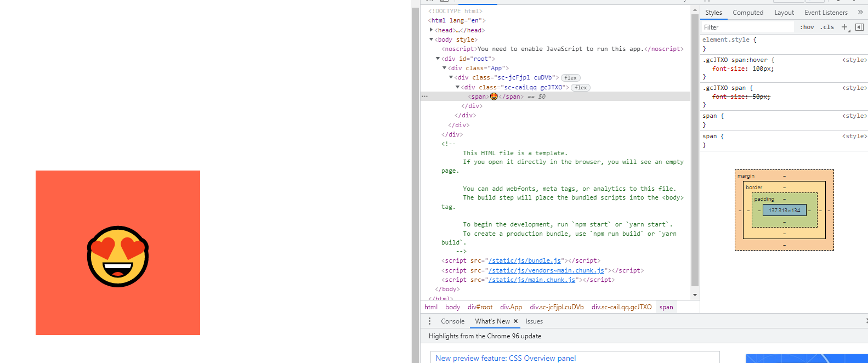The width and height of the screenshot is (868, 363).
Task: Close the What's New drawer tab
Action: (x=515, y=321)
